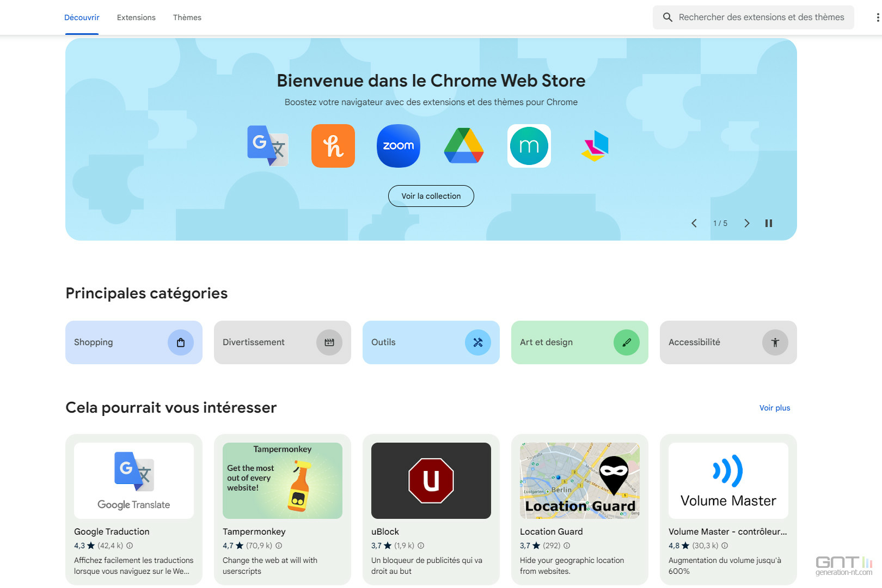Click the colorful Kami icon in banner
The image size is (882, 588).
pyautogui.click(x=595, y=146)
